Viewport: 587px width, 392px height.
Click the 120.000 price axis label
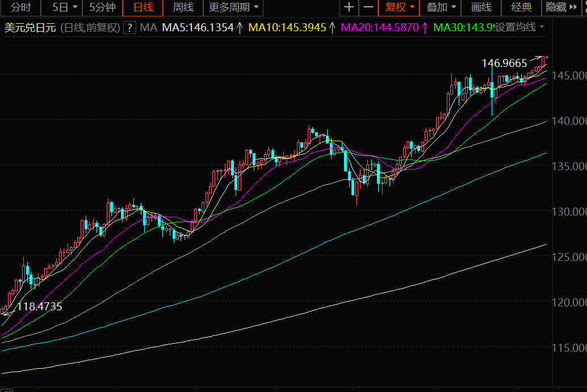point(569,302)
